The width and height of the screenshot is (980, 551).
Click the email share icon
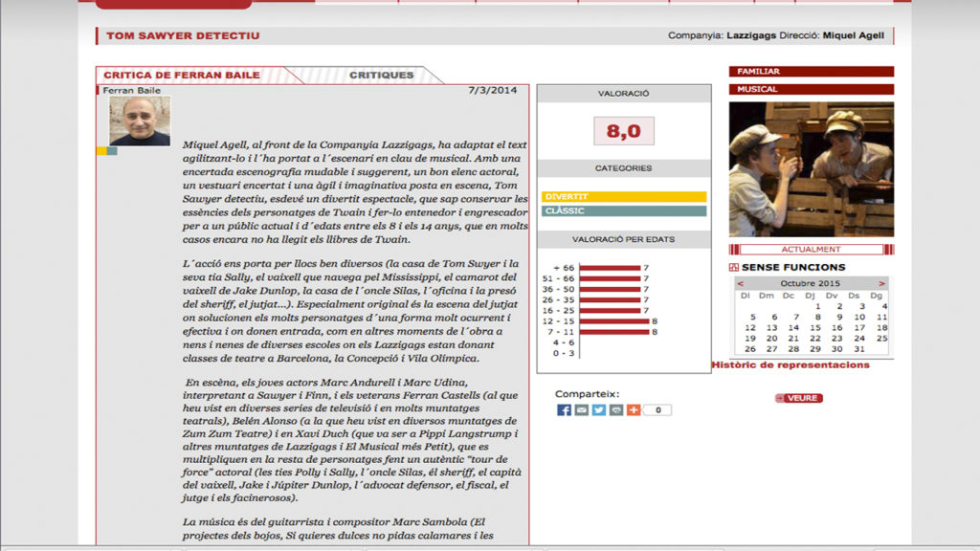[x=581, y=409]
